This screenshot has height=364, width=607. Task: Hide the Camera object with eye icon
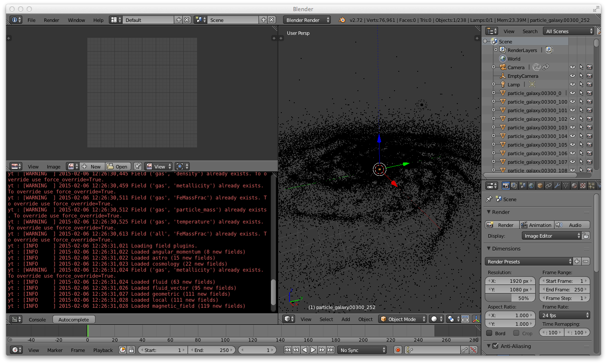(573, 67)
